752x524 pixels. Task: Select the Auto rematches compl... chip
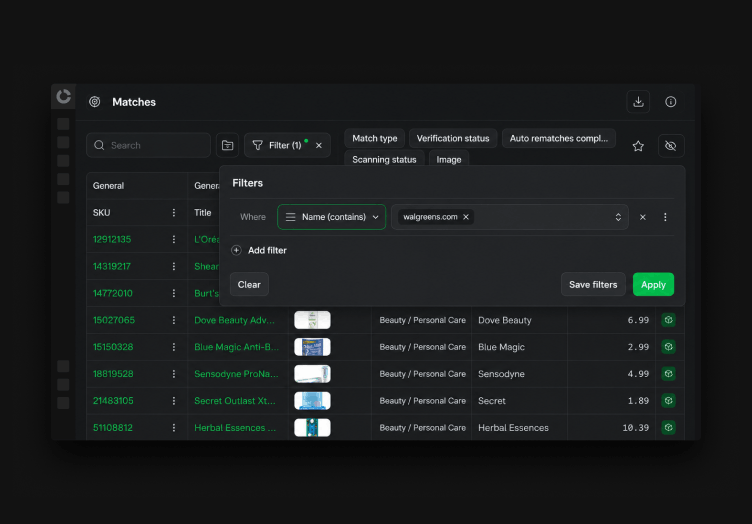(559, 138)
